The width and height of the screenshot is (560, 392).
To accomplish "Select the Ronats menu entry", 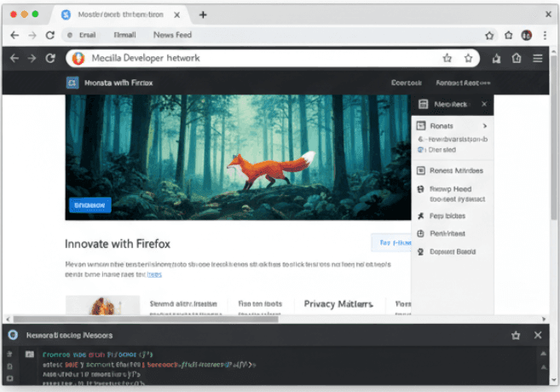I will point(452,125).
